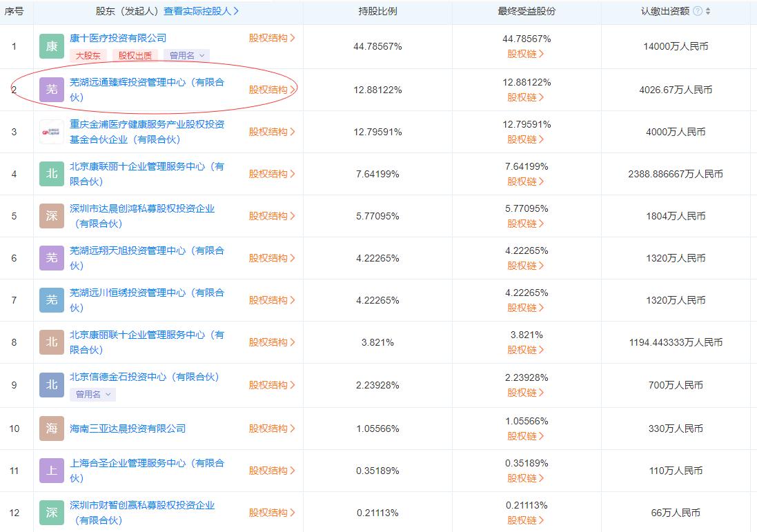
Task: Click the green "康" avatar of 康十医疗投资有限公司
Action: coord(51,46)
